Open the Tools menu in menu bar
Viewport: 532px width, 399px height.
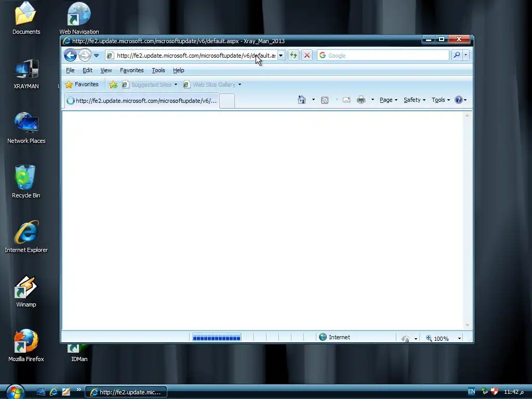158,70
